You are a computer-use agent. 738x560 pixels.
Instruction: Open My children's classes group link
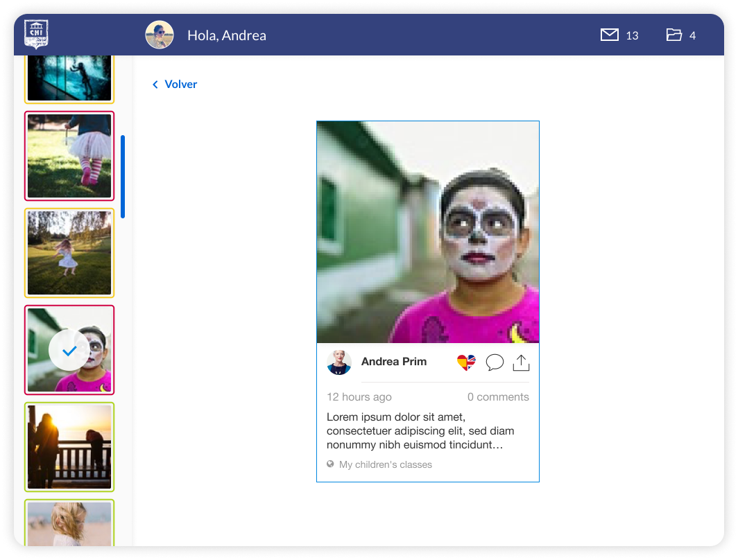386,464
